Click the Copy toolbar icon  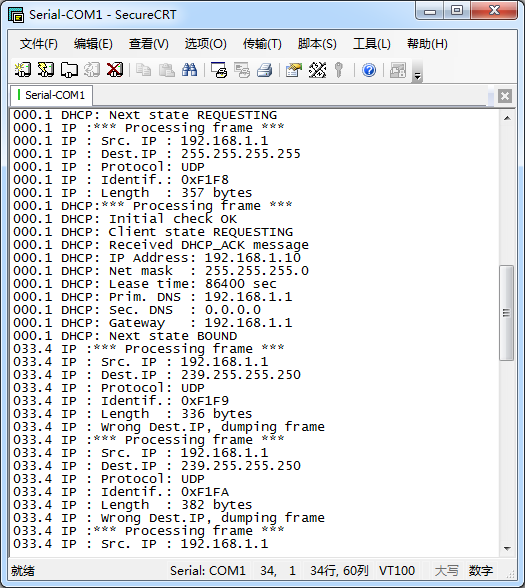143,70
